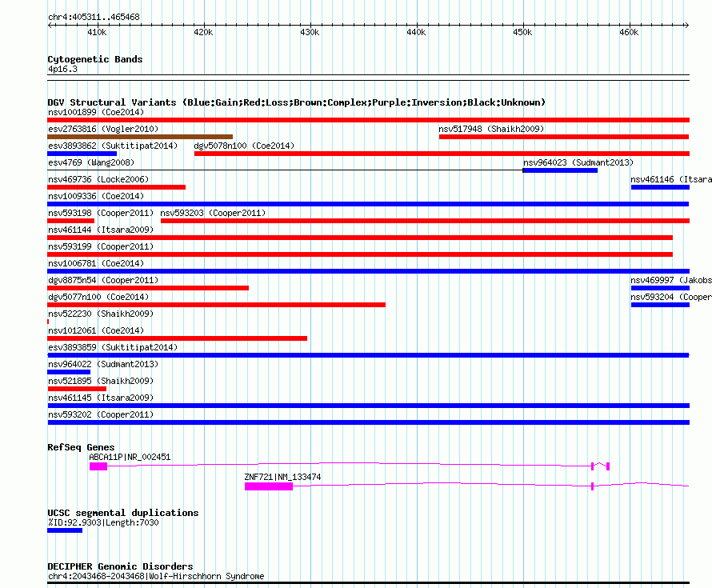The width and height of the screenshot is (712, 588).
Task: Select the nsv593202 (Cooper2011) label
Action: (101, 414)
